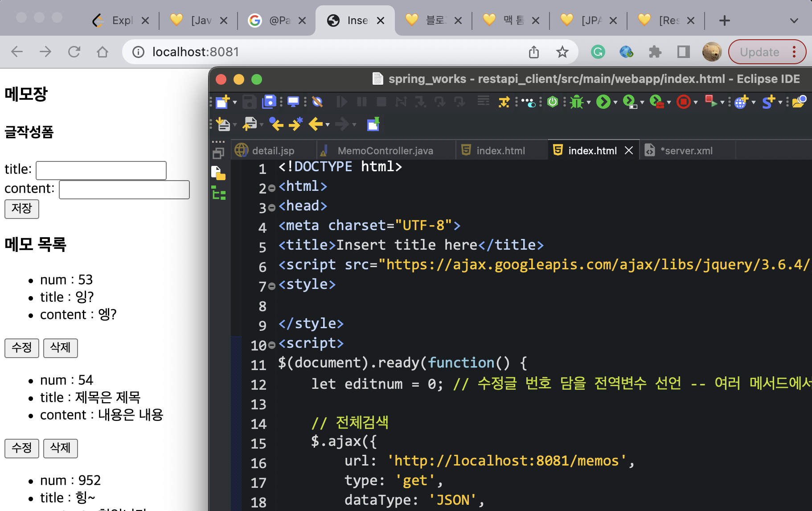Click the New file wizard icon in Eclipse

222,102
